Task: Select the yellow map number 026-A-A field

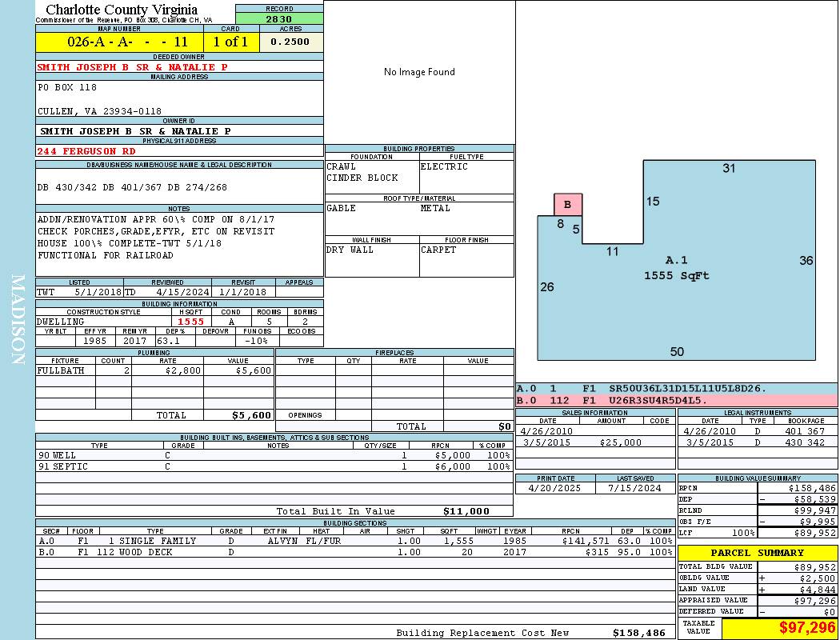Action: coord(120,42)
